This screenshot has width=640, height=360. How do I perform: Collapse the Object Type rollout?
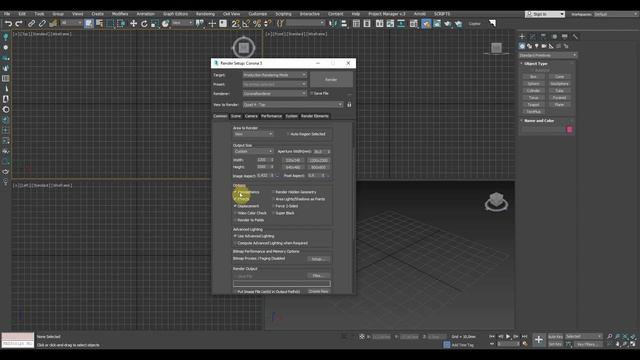point(536,64)
